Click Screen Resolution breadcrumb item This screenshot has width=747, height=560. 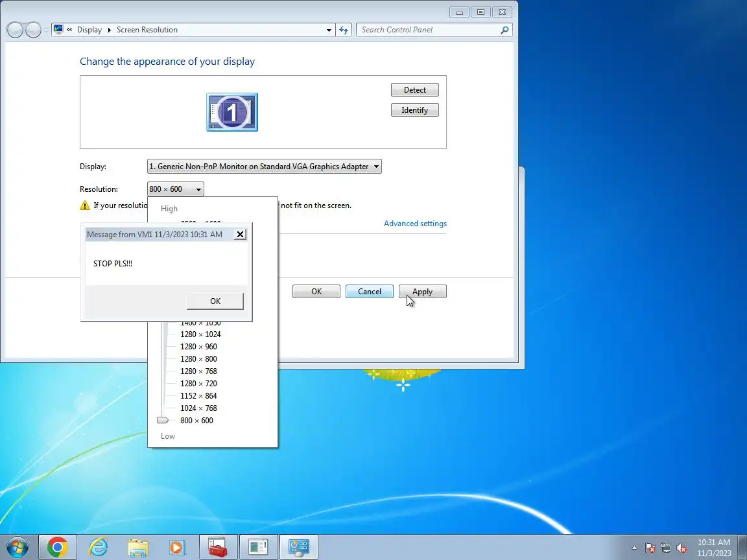(x=147, y=30)
